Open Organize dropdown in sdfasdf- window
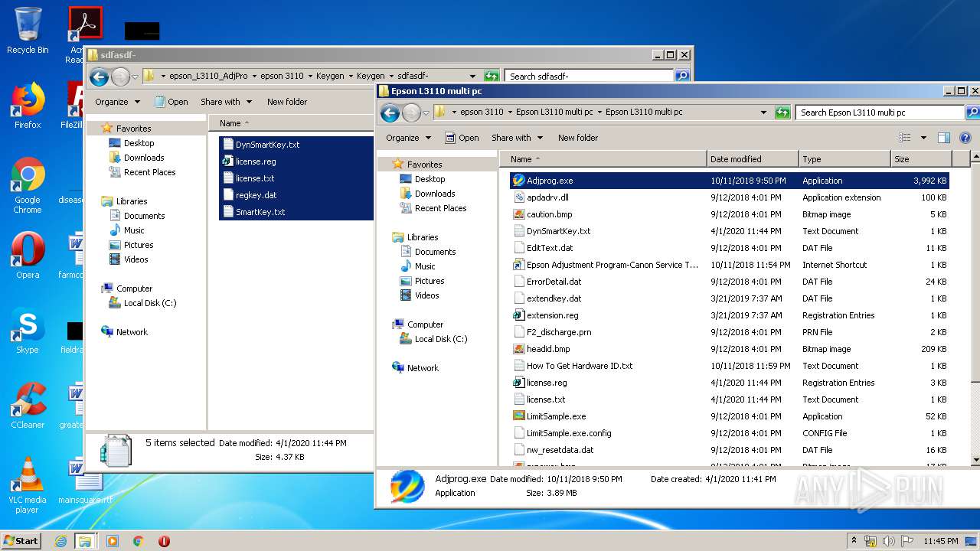This screenshot has width=980, height=551. click(x=117, y=102)
